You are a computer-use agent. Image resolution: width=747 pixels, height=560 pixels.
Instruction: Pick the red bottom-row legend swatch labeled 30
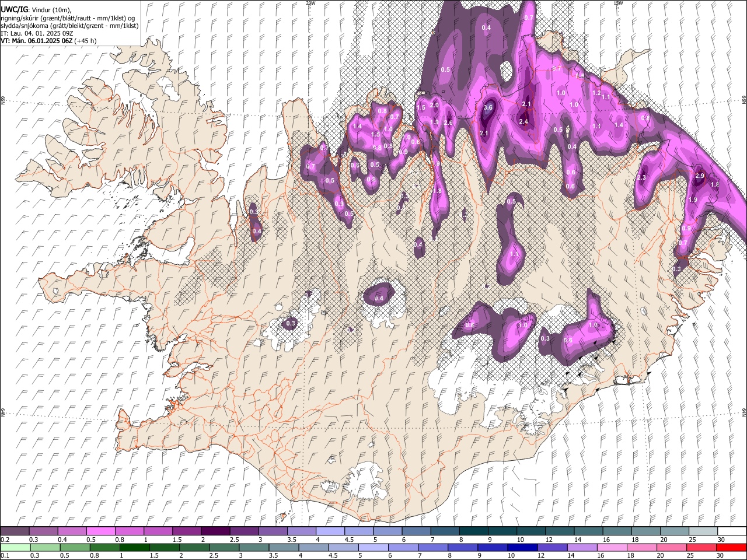pos(731,547)
